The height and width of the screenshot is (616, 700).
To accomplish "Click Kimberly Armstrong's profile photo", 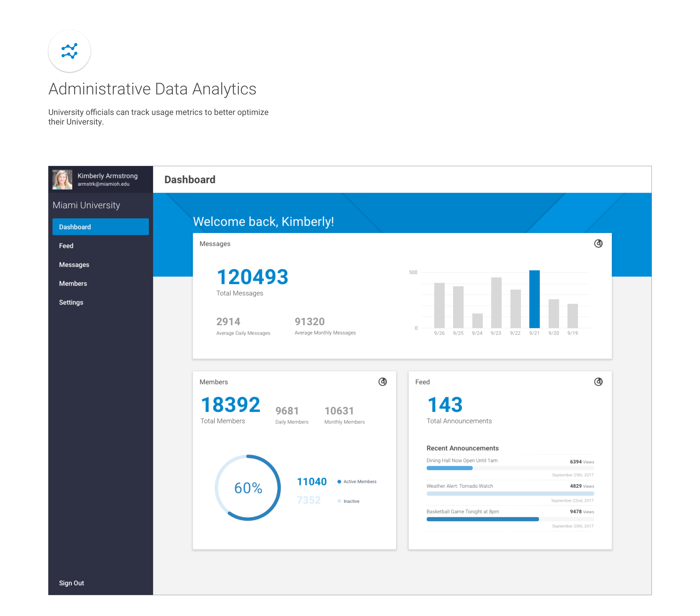I will click(62, 179).
